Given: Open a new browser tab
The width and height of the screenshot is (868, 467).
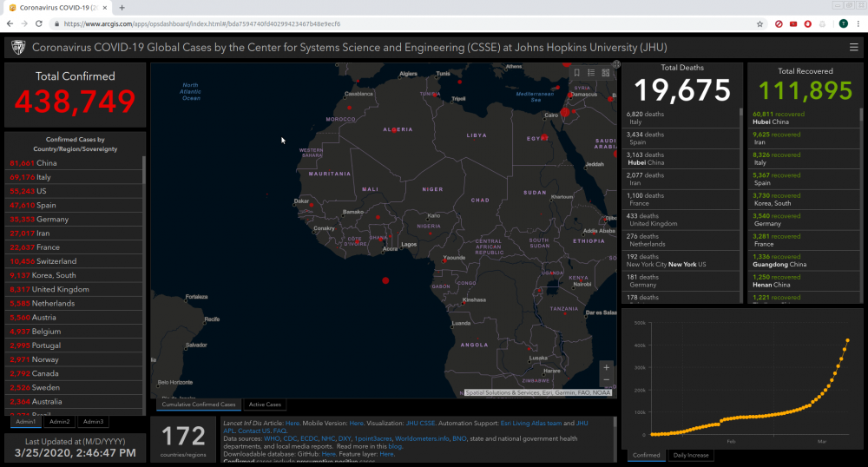Looking at the screenshot, I should (122, 8).
